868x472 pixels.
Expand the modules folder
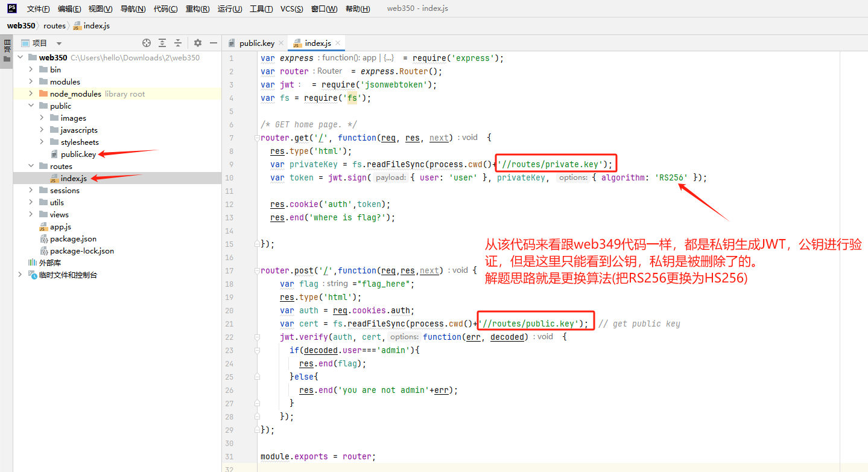point(31,81)
